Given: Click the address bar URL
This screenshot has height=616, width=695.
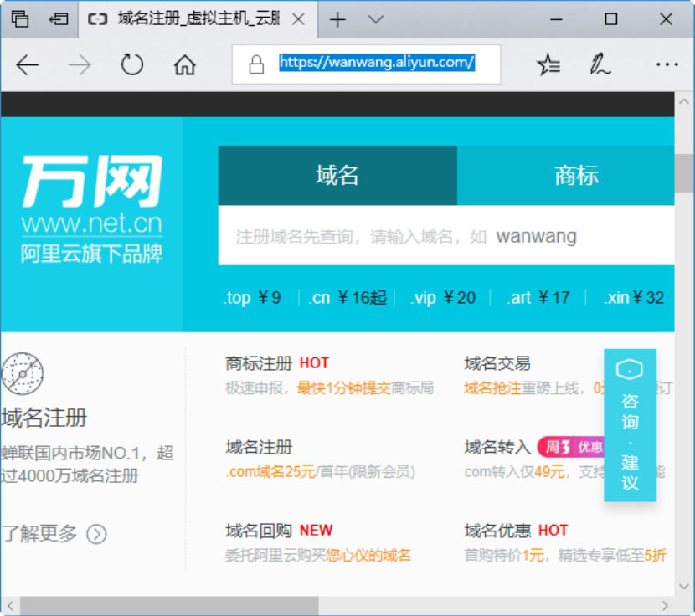Looking at the screenshot, I should click(x=377, y=63).
